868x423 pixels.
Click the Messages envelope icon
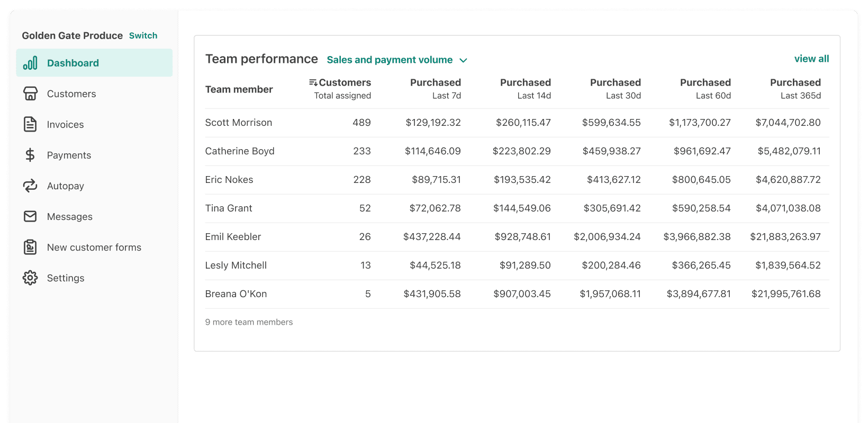click(x=30, y=216)
